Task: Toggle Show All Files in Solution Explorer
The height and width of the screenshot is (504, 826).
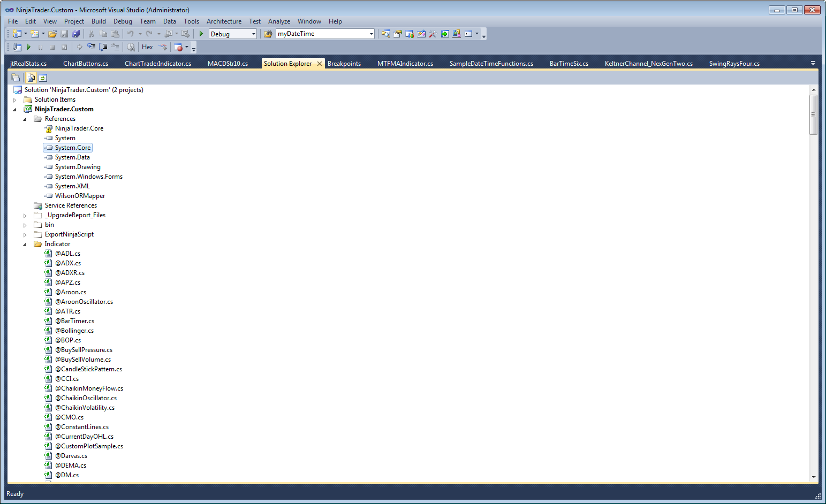Action: 31,78
